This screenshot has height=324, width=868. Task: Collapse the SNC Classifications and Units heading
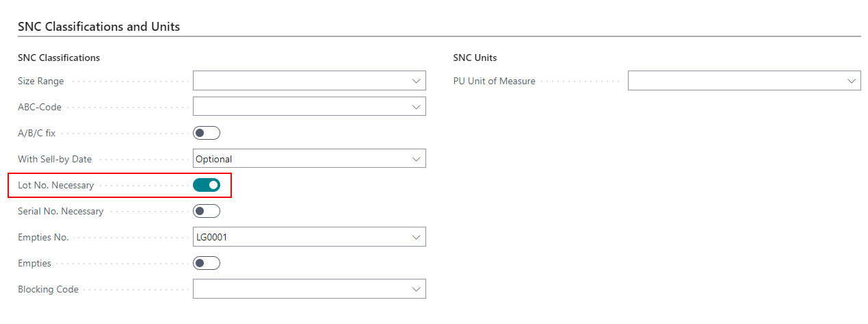[x=98, y=27]
